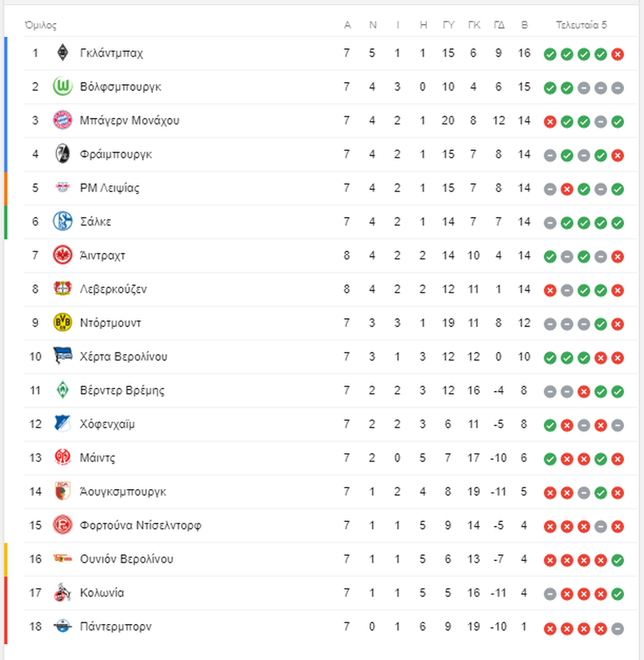The height and width of the screenshot is (660, 644).
Task: Click the Βόλφσμπουργκ green logo
Action: (63, 87)
